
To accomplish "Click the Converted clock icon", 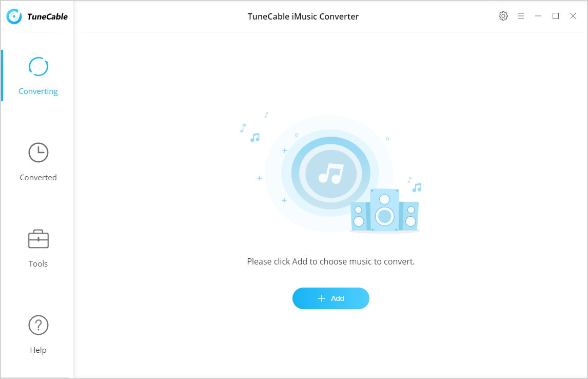I will tap(38, 153).
